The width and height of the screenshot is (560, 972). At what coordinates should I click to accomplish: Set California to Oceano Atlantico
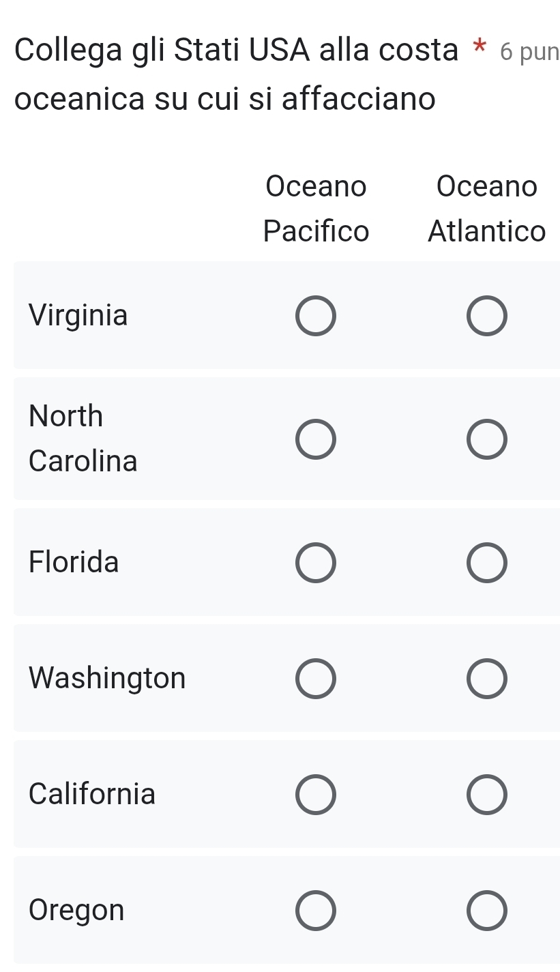487,795
